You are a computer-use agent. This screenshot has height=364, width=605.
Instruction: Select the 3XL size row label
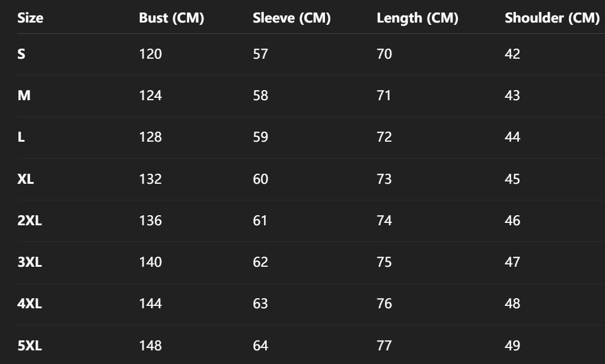pos(30,262)
